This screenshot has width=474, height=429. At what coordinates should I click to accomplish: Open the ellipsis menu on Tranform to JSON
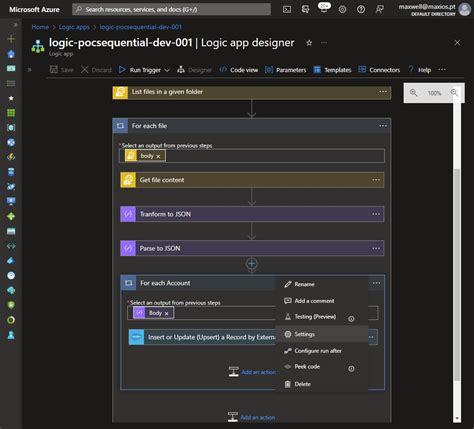pos(376,214)
